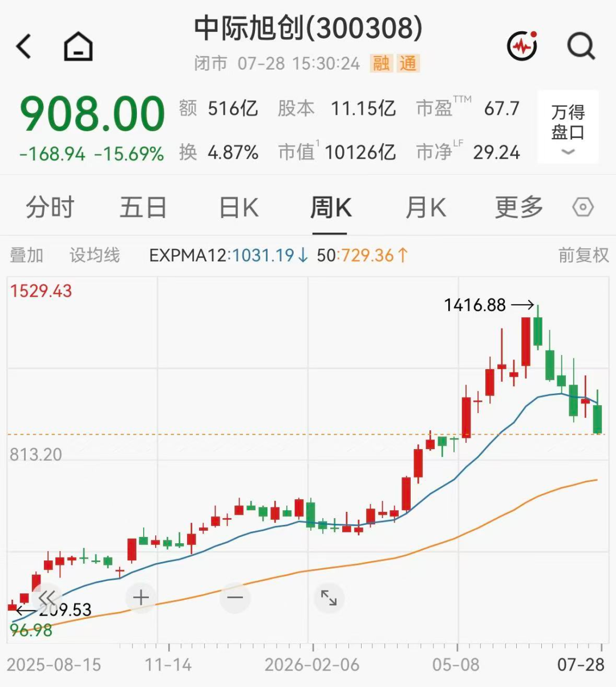This screenshot has height=687, width=616.
Task: Zoom in chart with plus icon
Action: pyautogui.click(x=141, y=598)
